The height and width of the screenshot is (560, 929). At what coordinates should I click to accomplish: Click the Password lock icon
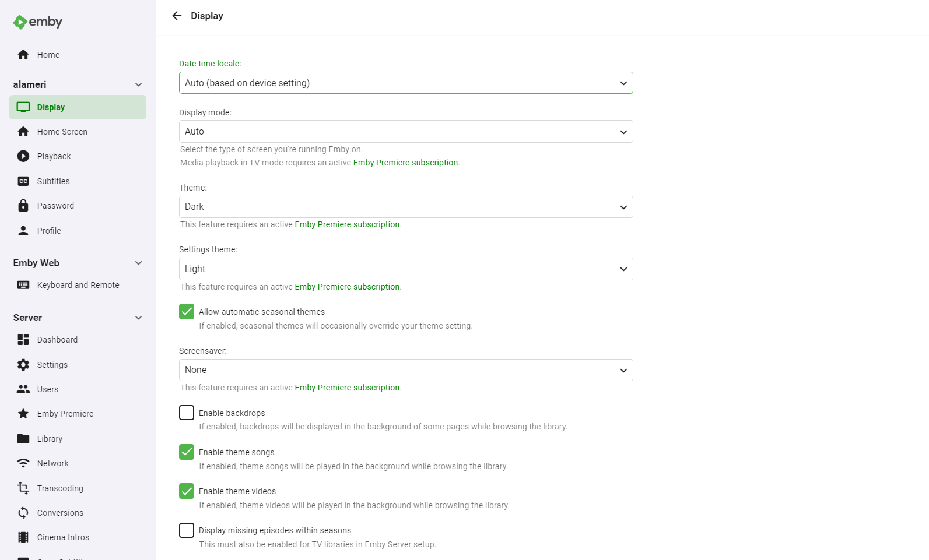(x=23, y=206)
